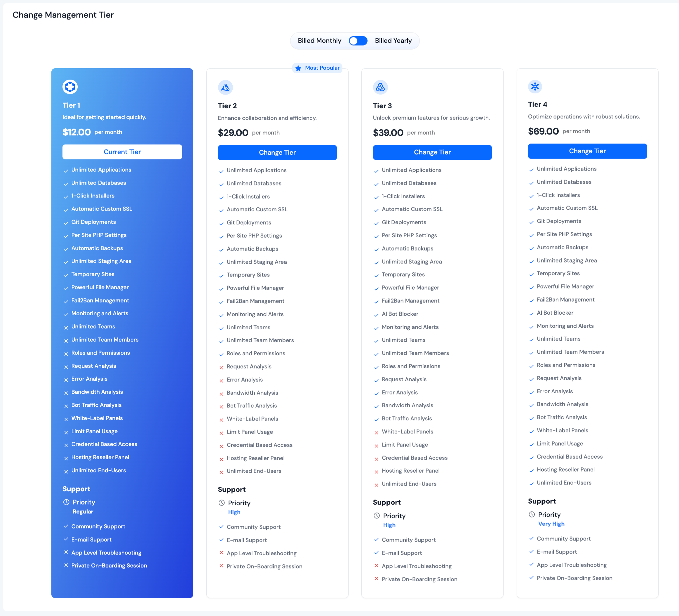Click 'Bandwidth Analysis' in Tier 3

(407, 406)
